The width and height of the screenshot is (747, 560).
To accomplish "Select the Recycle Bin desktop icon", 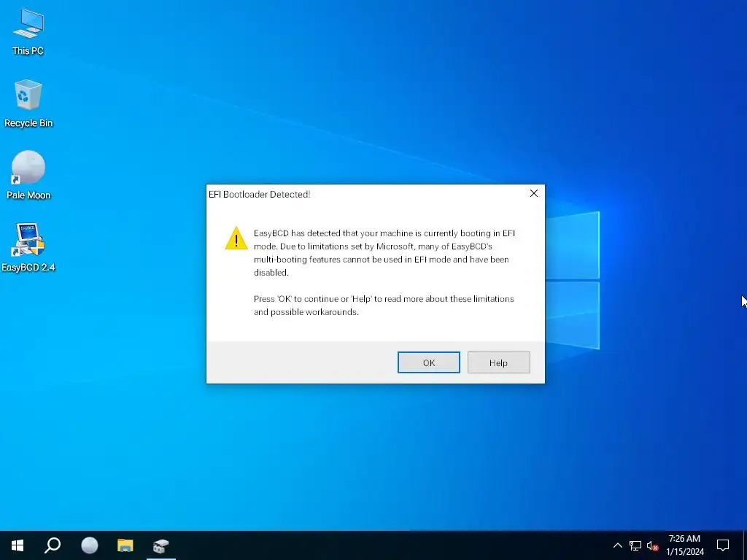I will coord(28,104).
